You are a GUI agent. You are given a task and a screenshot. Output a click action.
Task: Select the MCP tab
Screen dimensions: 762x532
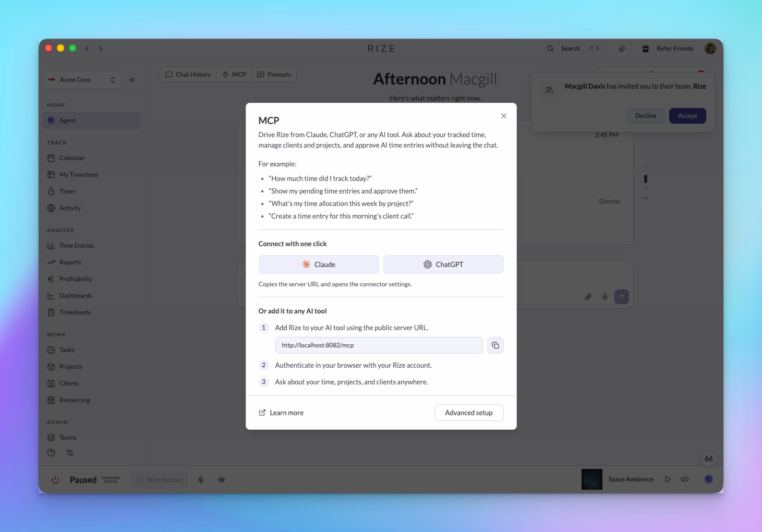coord(234,75)
